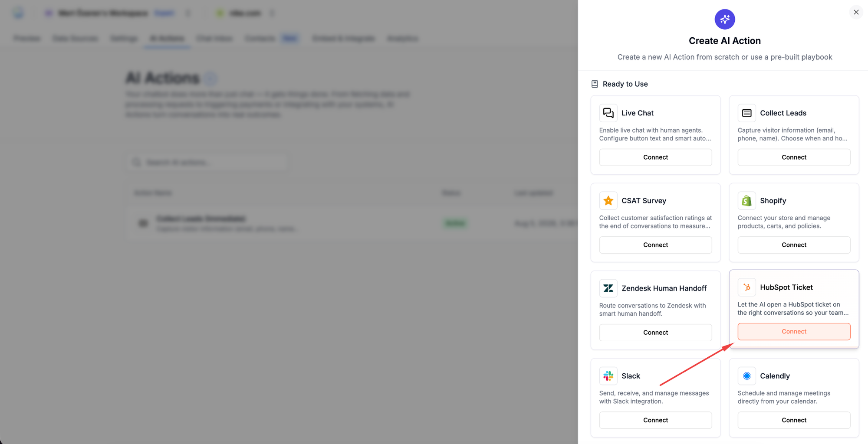Click the CSAT Survey star icon

(608, 201)
